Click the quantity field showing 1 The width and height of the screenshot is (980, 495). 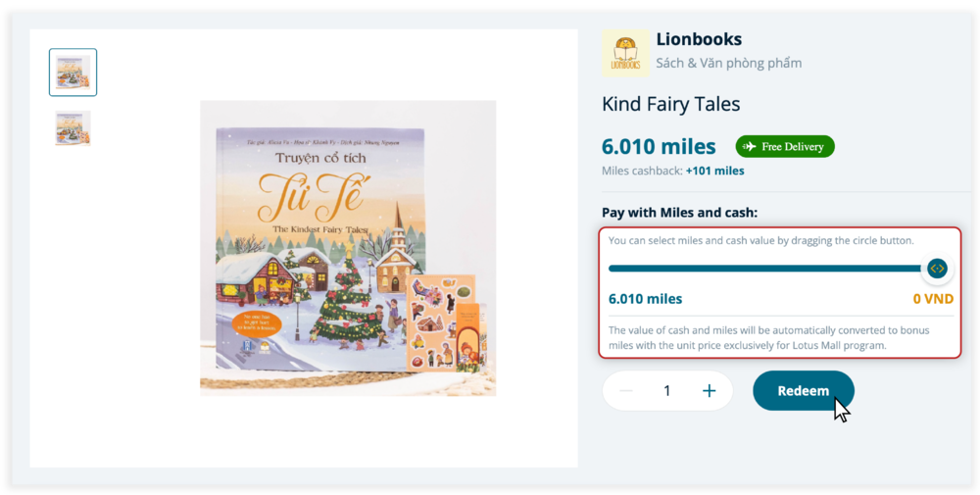(x=667, y=391)
